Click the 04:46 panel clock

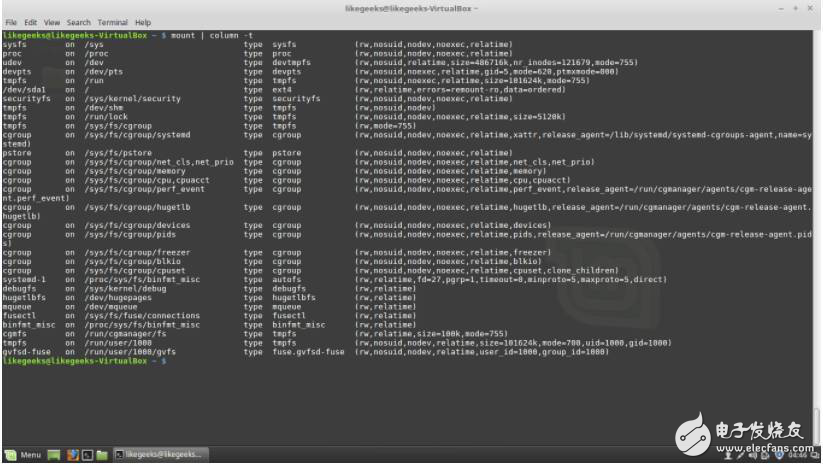point(797,456)
